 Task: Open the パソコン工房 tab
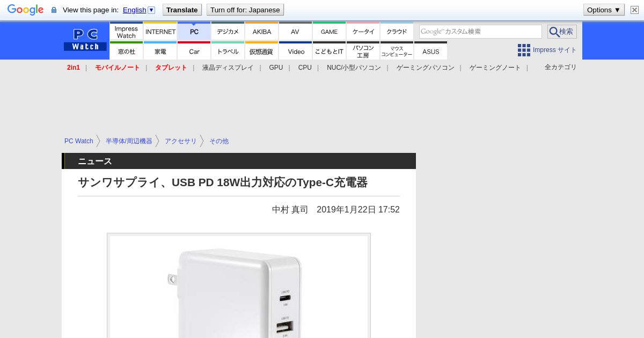coord(363,51)
